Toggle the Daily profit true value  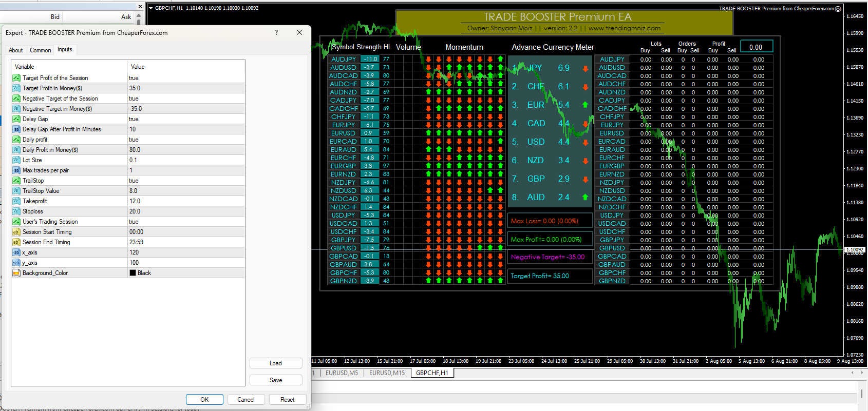click(x=186, y=140)
